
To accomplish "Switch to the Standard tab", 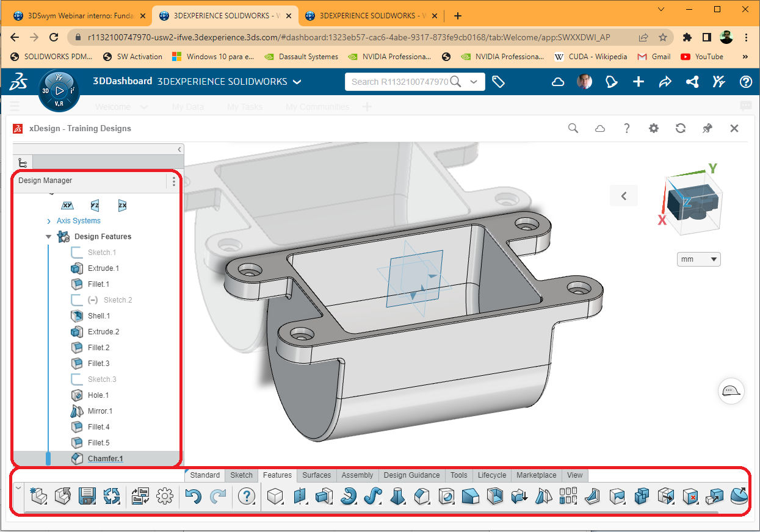I will coord(204,475).
